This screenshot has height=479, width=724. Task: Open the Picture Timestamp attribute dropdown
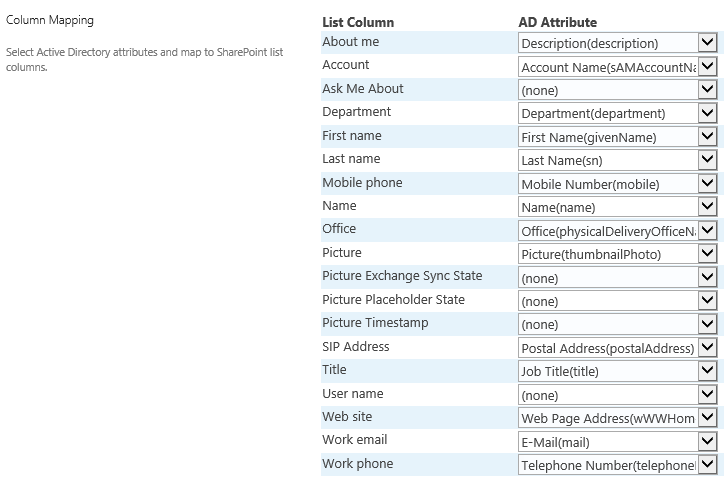(708, 324)
